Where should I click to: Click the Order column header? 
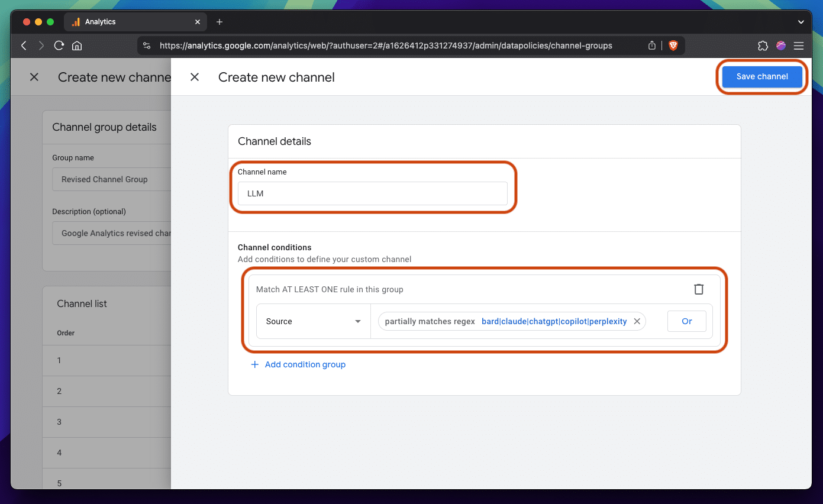click(x=66, y=333)
